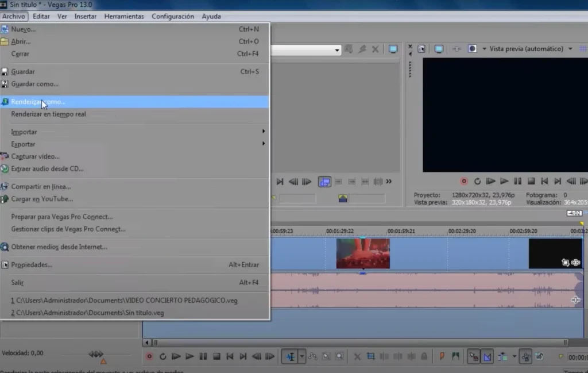Image resolution: width=588 pixels, height=373 pixels.
Task: Open the Ayuda menu
Action: coord(211,16)
